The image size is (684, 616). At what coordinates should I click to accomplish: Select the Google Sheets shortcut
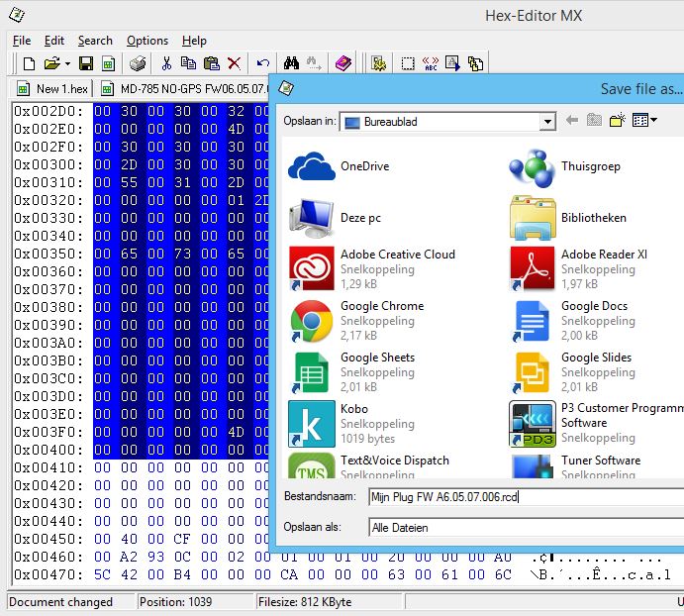pos(351,372)
